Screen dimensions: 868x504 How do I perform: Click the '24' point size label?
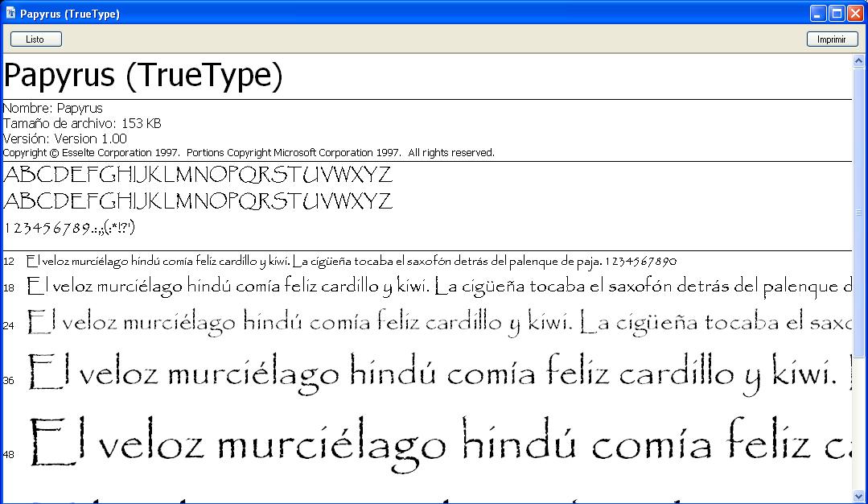pyautogui.click(x=9, y=325)
